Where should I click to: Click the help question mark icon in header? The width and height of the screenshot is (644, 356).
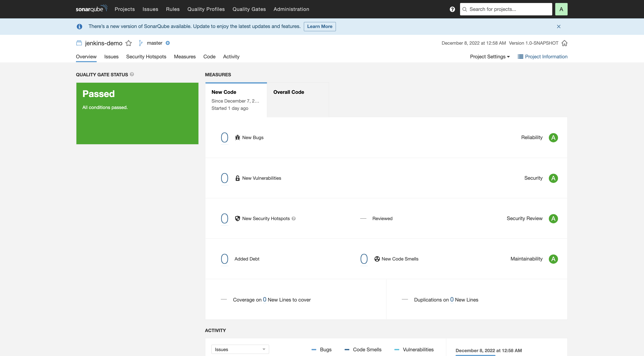coord(452,9)
